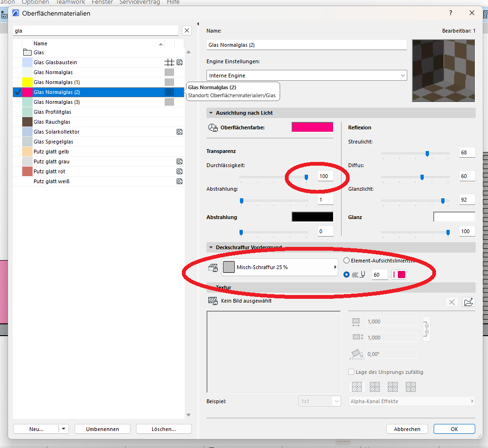Enable Lage des Ursprungs zufällig checkbox
Image resolution: width=488 pixels, height=448 pixels.
click(x=351, y=372)
